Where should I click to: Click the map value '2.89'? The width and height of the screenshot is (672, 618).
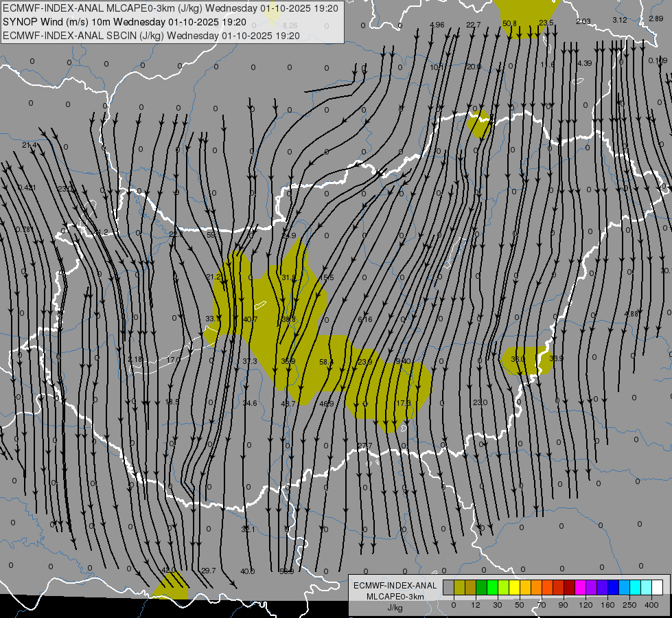656,19
